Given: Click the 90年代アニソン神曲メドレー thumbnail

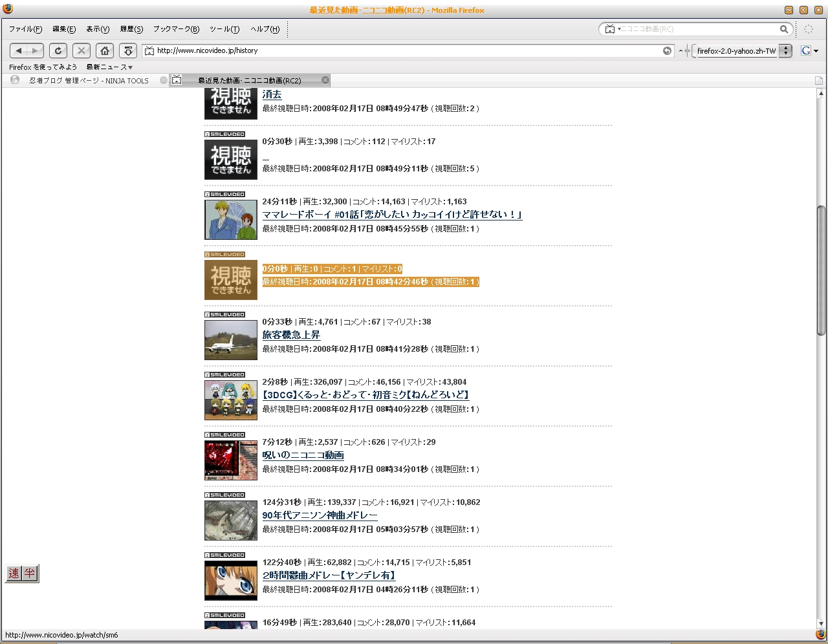Looking at the screenshot, I should 231,521.
